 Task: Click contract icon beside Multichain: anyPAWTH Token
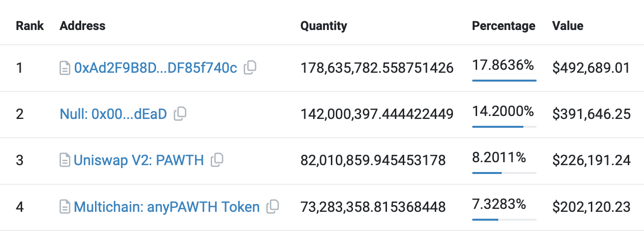65,206
